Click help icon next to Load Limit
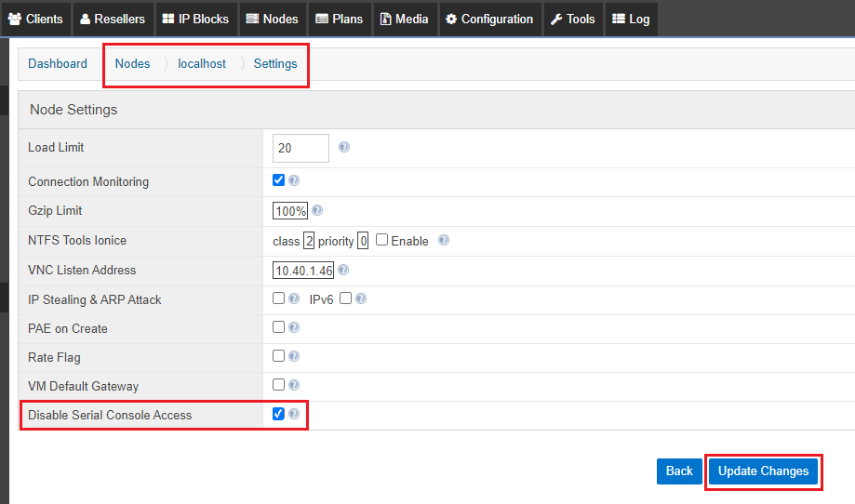 tap(344, 147)
